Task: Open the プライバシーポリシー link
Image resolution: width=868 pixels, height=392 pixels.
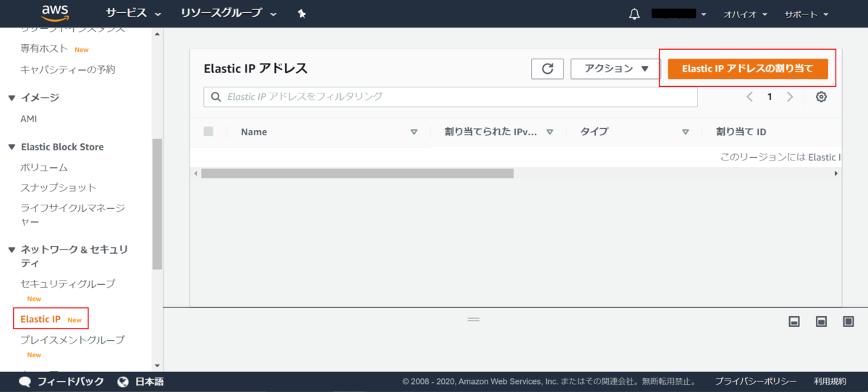Action: pos(756,381)
